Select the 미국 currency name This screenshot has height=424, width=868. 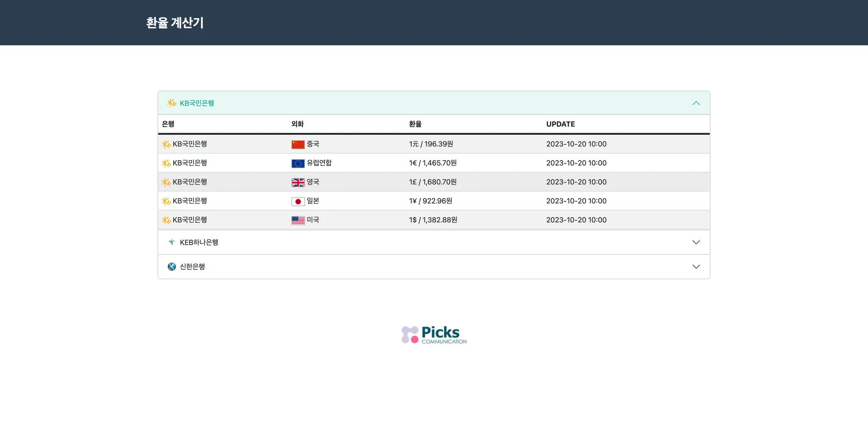click(313, 220)
